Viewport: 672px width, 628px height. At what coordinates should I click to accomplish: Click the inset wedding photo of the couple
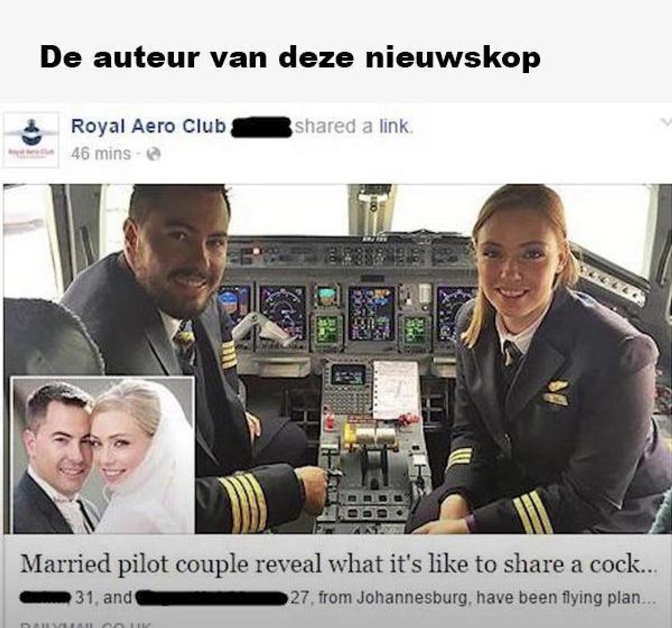point(103,454)
